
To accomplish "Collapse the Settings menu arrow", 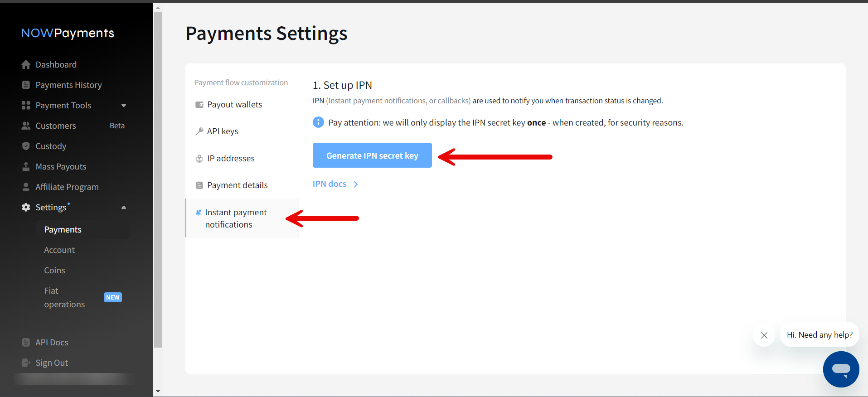I will [x=124, y=208].
